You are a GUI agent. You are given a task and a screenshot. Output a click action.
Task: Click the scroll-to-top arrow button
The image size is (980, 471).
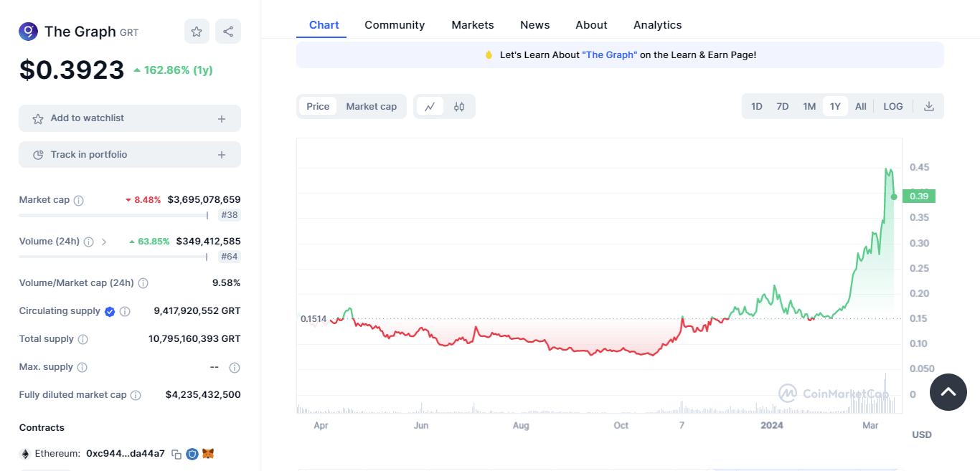tap(948, 391)
